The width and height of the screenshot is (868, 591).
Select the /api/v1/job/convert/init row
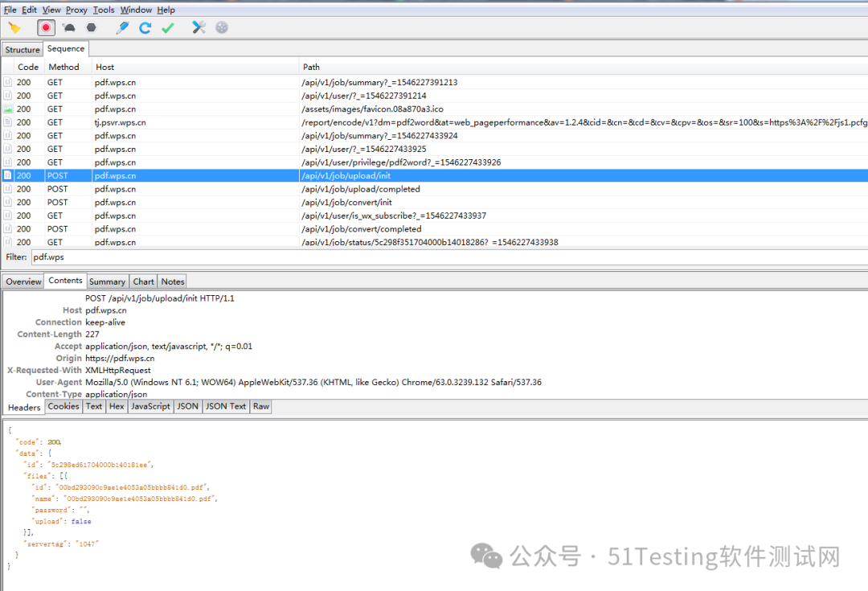tap(435, 202)
